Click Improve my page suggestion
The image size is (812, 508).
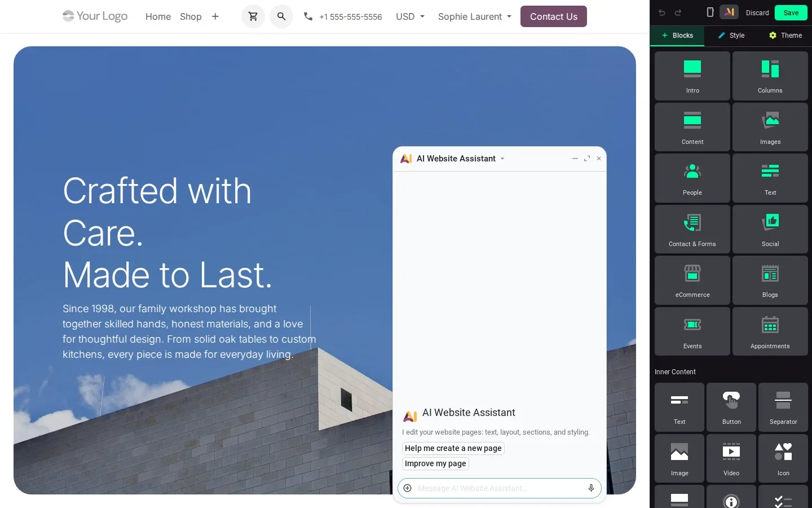435,463
